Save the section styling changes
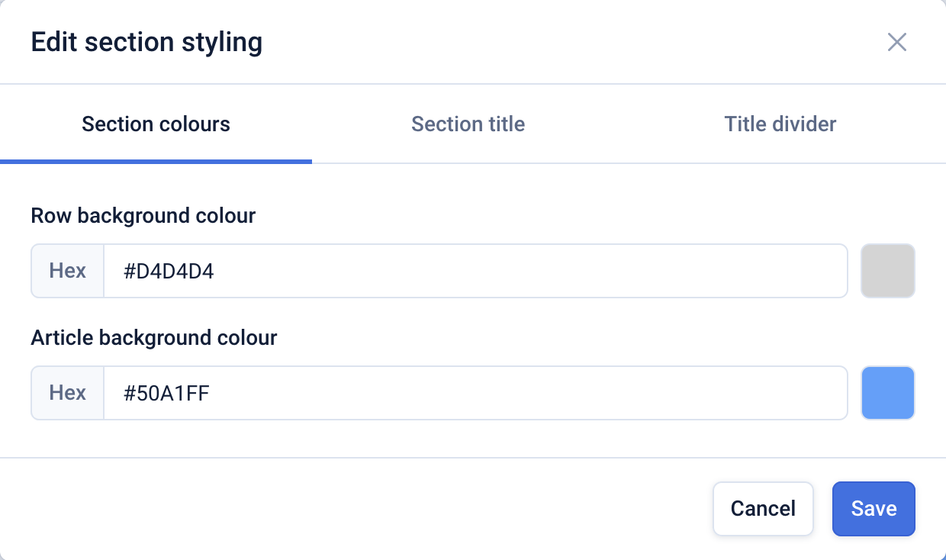The height and width of the screenshot is (560, 946). pyautogui.click(x=873, y=509)
